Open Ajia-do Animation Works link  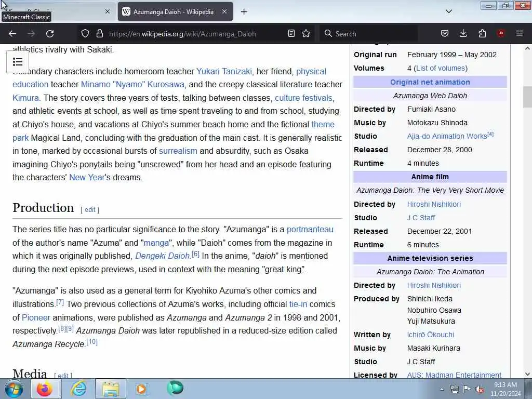click(x=447, y=136)
